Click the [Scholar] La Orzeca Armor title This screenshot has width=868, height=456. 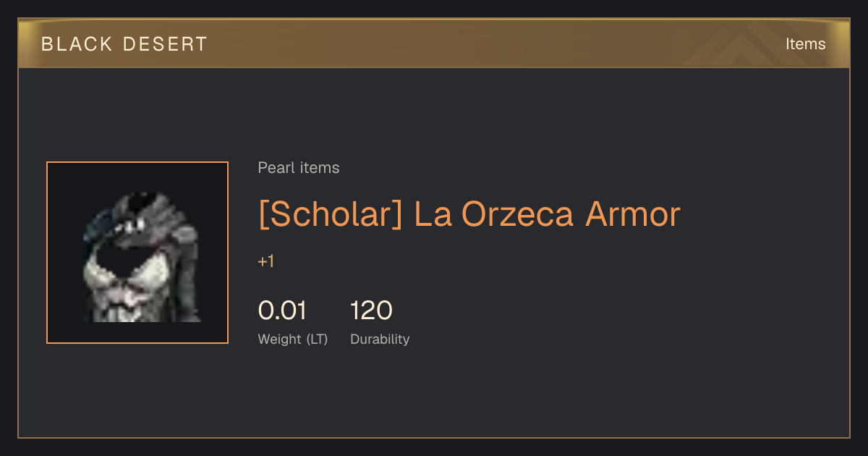pyautogui.click(x=469, y=215)
